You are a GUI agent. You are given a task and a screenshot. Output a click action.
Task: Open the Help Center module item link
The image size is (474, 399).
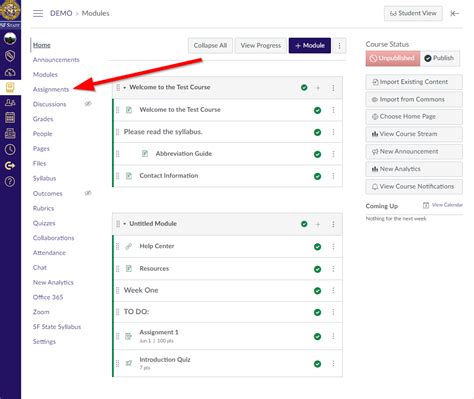157,246
